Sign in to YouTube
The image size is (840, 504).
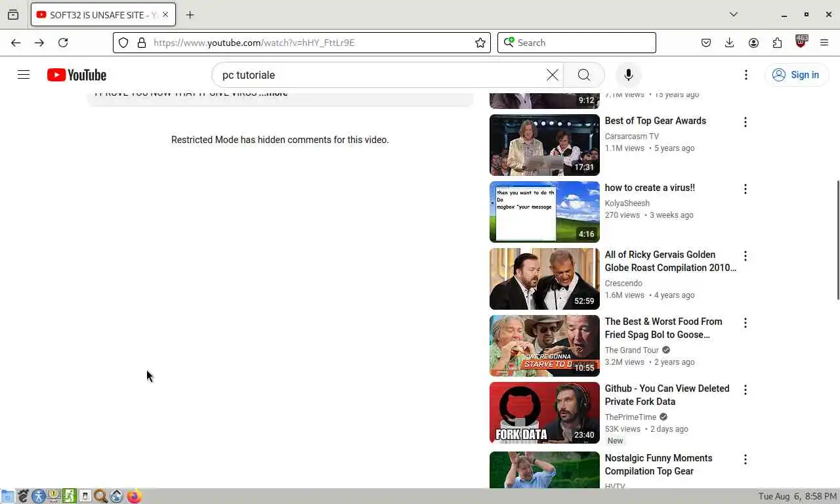click(x=796, y=75)
